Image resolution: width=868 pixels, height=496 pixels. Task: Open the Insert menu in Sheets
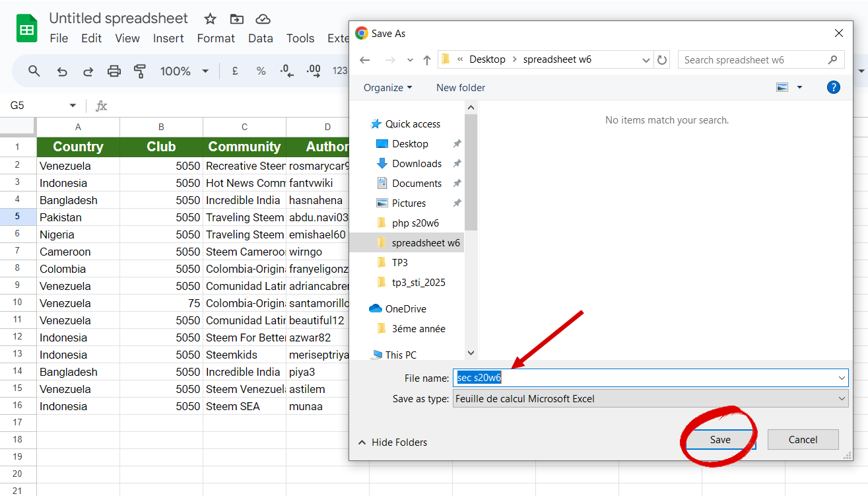pos(168,38)
